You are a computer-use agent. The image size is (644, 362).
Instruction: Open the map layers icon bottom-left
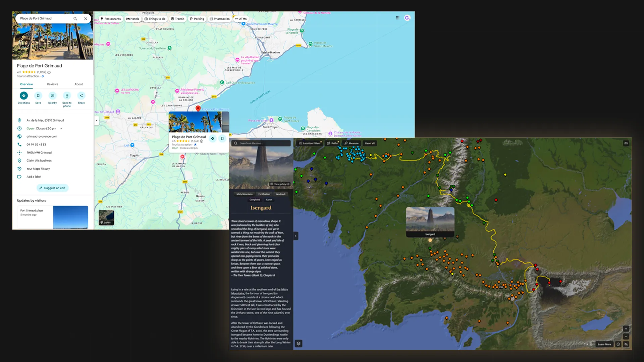pyautogui.click(x=299, y=344)
